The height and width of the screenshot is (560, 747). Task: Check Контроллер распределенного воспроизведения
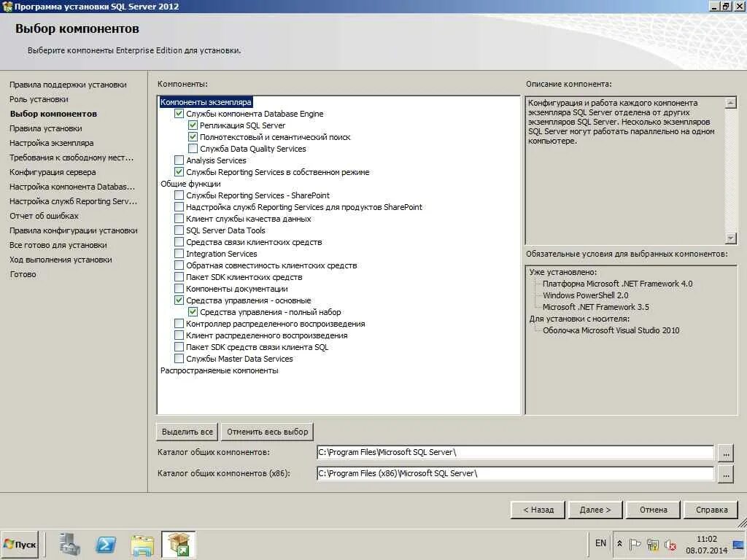pos(179,324)
